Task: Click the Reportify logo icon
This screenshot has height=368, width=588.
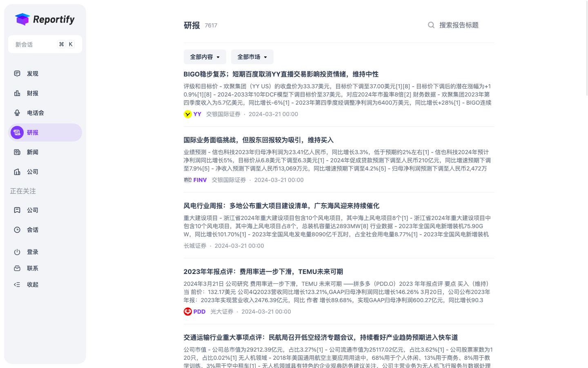Action: (x=22, y=19)
